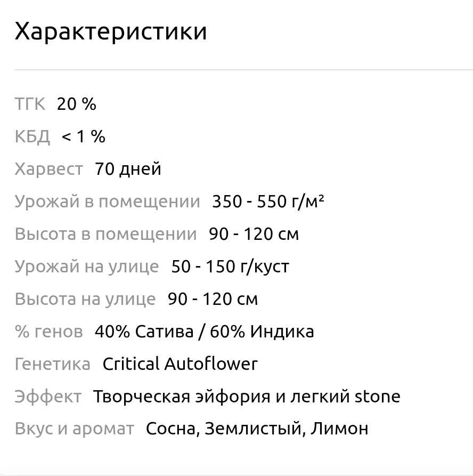
Task: Open the Critical Autoflower genetics link
Action: coord(180,364)
